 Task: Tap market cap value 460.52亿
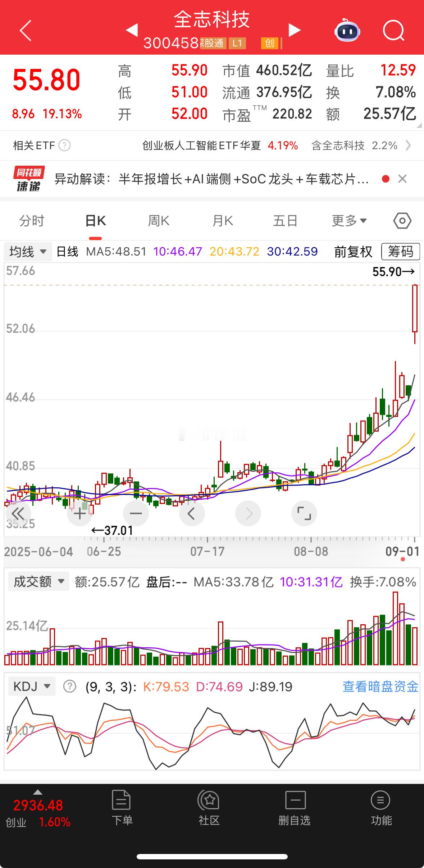click(284, 70)
